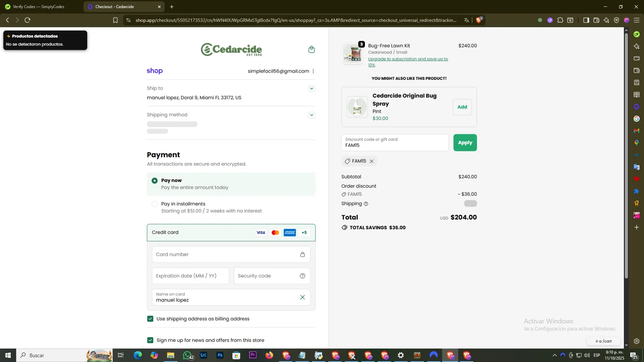The height and width of the screenshot is (362, 644).
Task: Show the security code help tooltip
Action: [x=302, y=276]
